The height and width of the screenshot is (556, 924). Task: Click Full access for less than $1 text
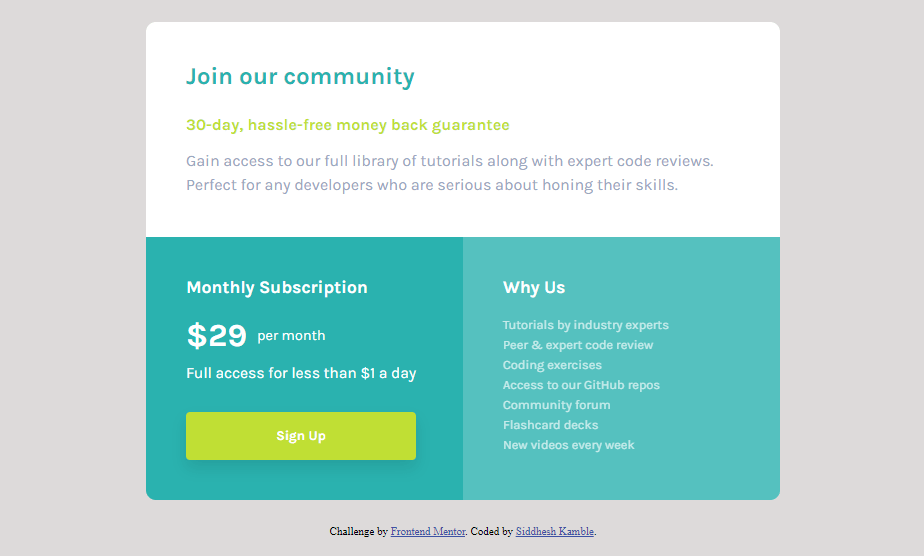[301, 373]
